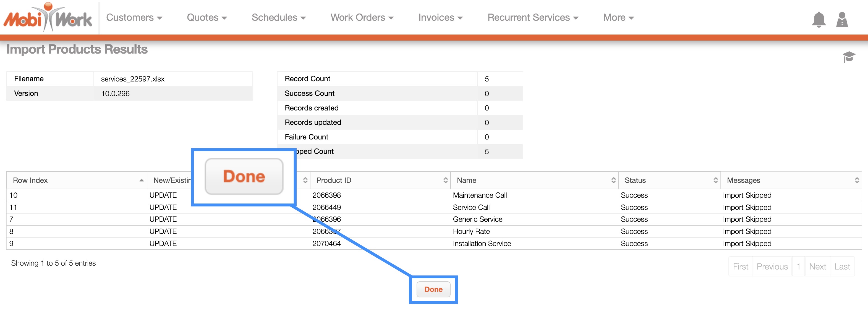Go to Next page of entries

click(x=817, y=267)
